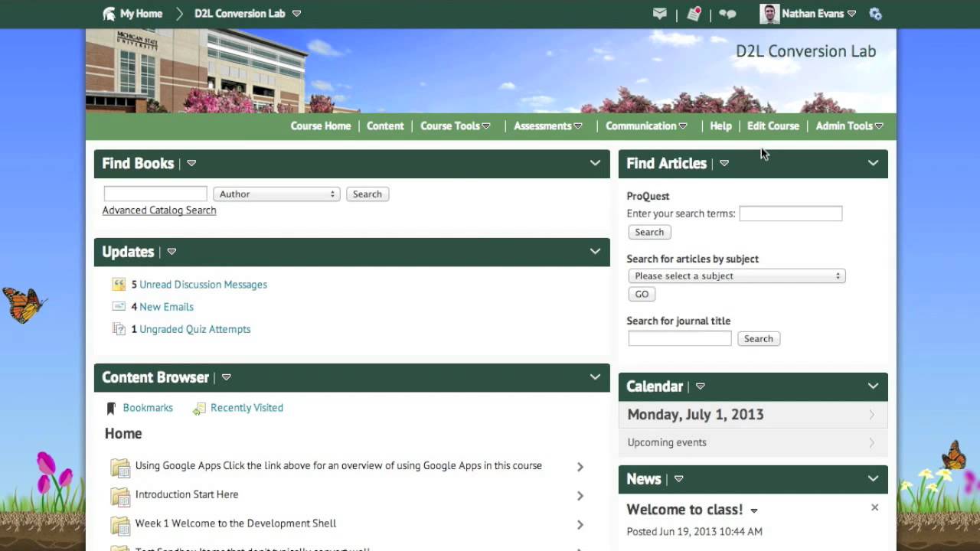Image resolution: width=980 pixels, height=551 pixels.
Task: Open the update alerts notification icon
Action: 694,14
